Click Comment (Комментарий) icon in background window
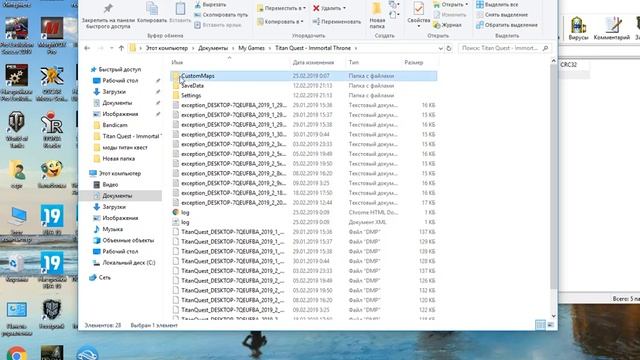 click(x=611, y=28)
